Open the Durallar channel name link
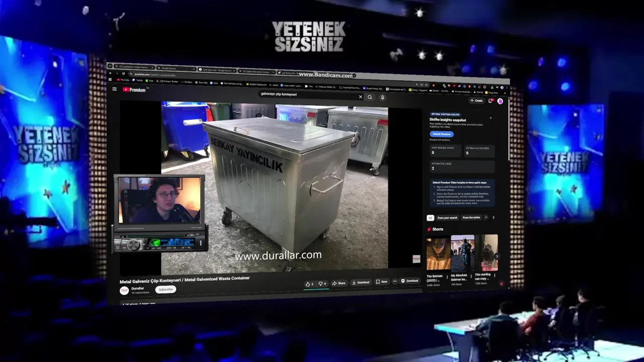The height and width of the screenshot is (362, 644). tap(138, 288)
